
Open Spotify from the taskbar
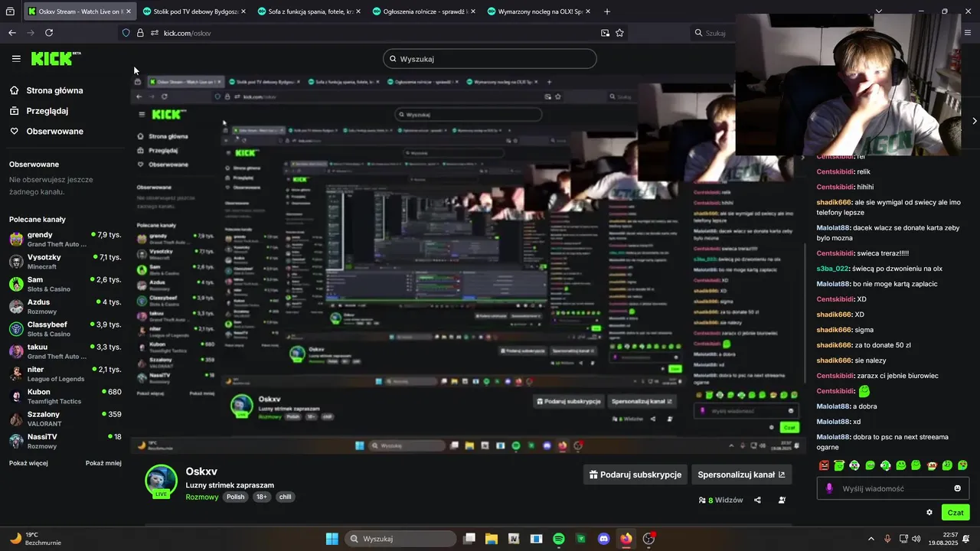coord(559,539)
